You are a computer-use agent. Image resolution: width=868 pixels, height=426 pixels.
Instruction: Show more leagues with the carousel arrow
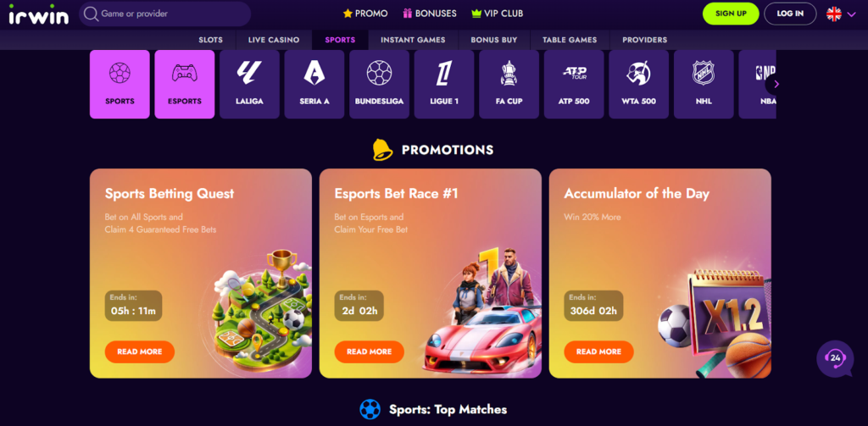pos(776,84)
